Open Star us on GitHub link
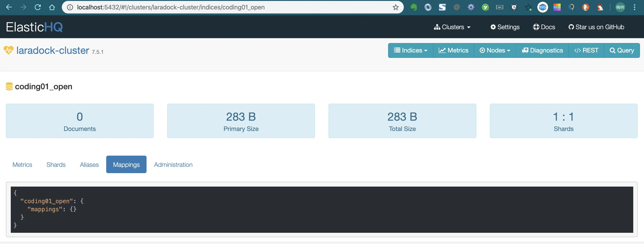The height and width of the screenshot is (244, 644). (x=596, y=27)
